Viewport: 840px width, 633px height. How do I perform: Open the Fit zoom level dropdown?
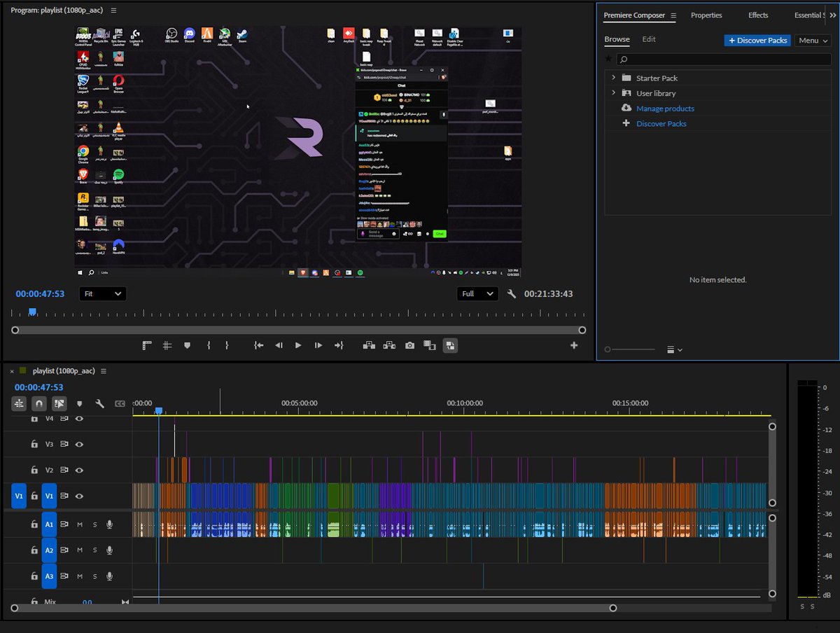click(103, 294)
